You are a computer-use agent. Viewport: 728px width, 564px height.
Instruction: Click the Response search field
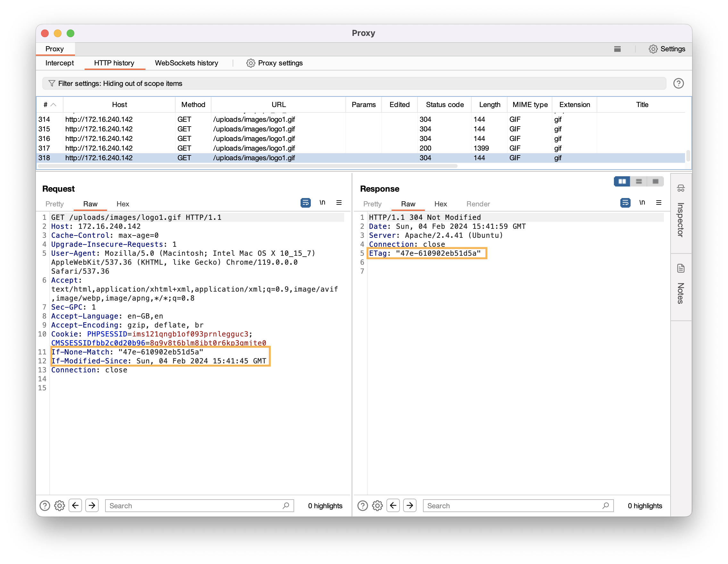518,506
